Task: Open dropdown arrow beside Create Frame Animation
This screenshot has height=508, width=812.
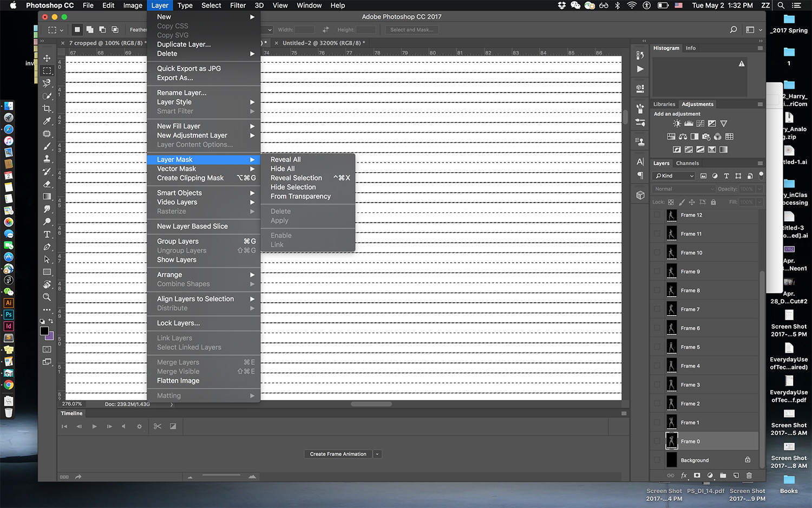Action: point(377,454)
